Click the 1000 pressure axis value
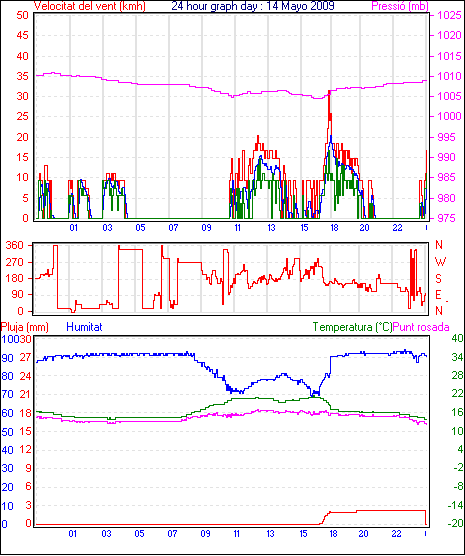The image size is (465, 556). tap(449, 116)
